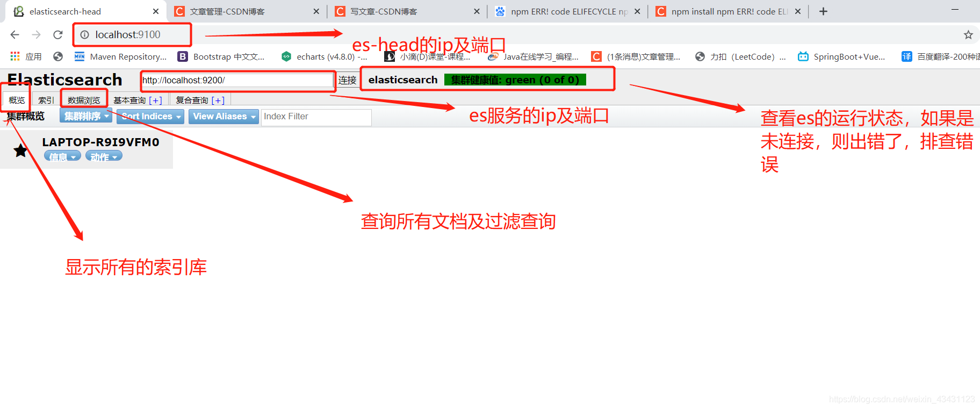
Task: Click the 连接 connect button
Action: coord(347,80)
